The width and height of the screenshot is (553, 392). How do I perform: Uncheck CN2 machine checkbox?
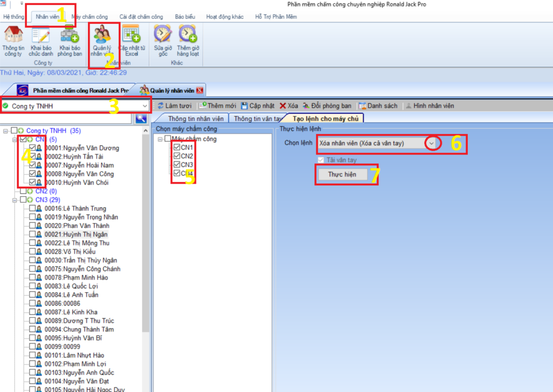point(177,156)
